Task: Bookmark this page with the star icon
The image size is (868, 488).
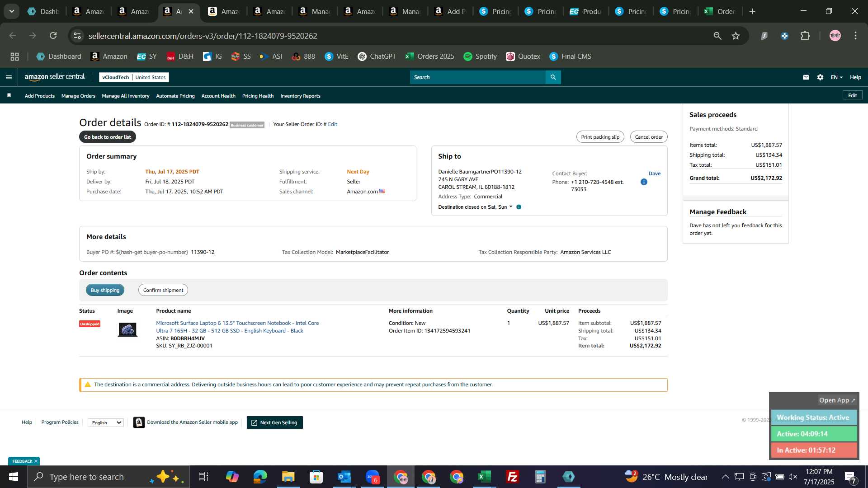Action: click(736, 36)
